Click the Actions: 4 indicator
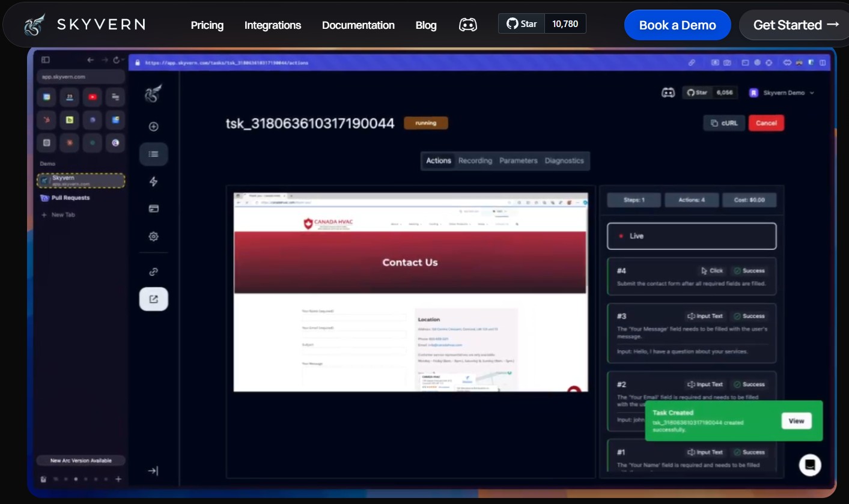Viewport: 849px width, 504px height. coord(692,200)
